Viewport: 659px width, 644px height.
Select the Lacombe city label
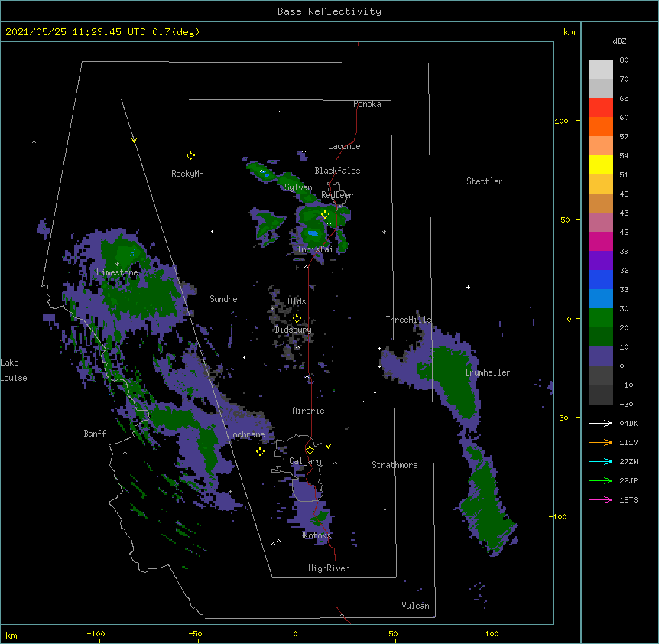[344, 146]
